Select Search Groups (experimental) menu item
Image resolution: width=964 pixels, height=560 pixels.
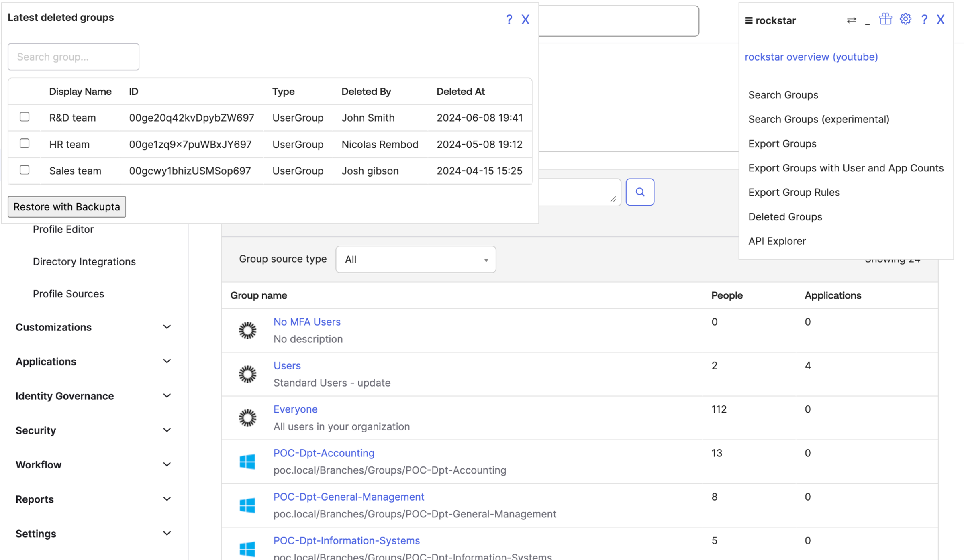point(819,119)
